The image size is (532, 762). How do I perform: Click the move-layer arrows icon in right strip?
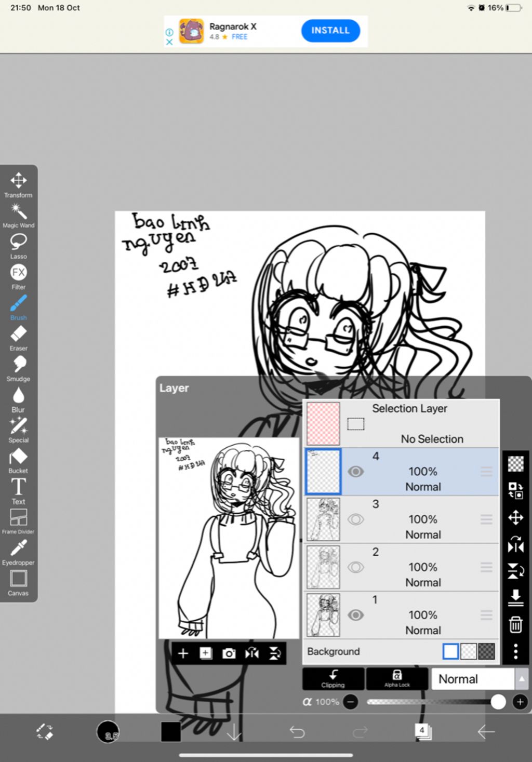tap(515, 517)
